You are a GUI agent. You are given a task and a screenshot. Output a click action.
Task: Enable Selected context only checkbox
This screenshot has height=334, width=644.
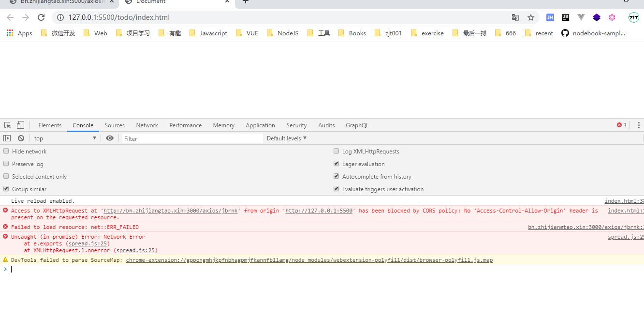point(6,176)
